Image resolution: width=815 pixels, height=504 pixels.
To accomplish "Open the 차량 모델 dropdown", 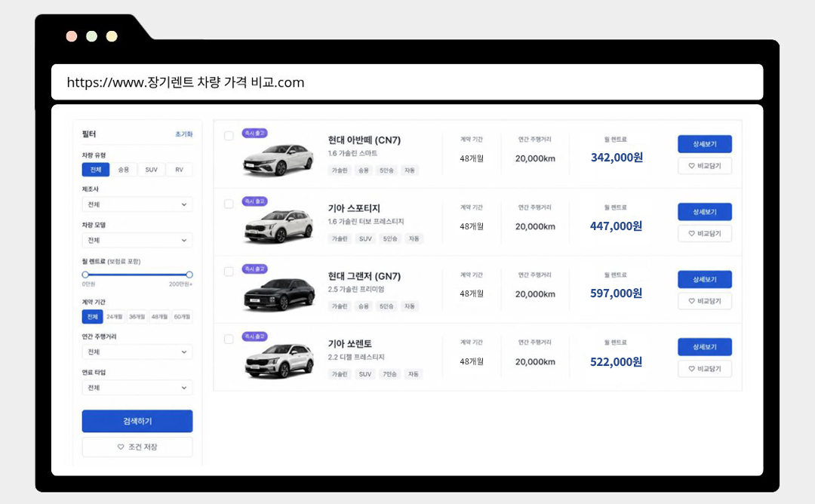I will click(x=137, y=240).
